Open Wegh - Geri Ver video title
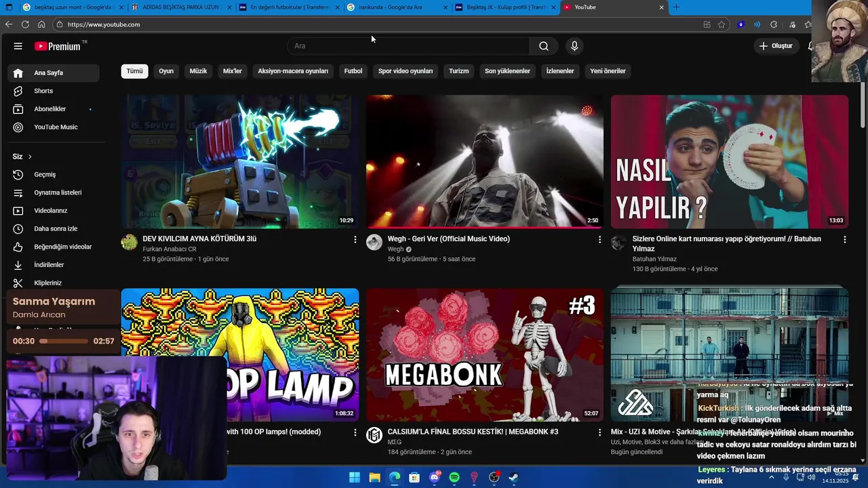The height and width of the screenshot is (488, 868). click(448, 239)
